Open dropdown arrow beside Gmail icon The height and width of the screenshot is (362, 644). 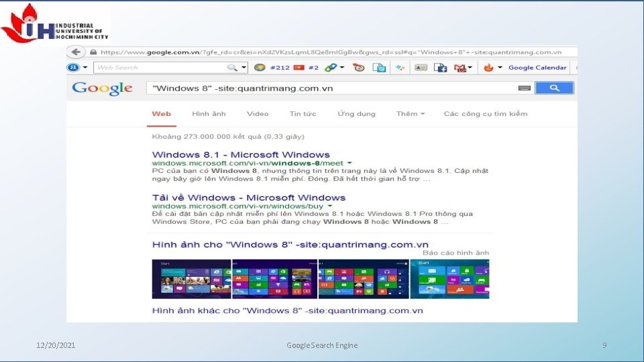(470, 67)
